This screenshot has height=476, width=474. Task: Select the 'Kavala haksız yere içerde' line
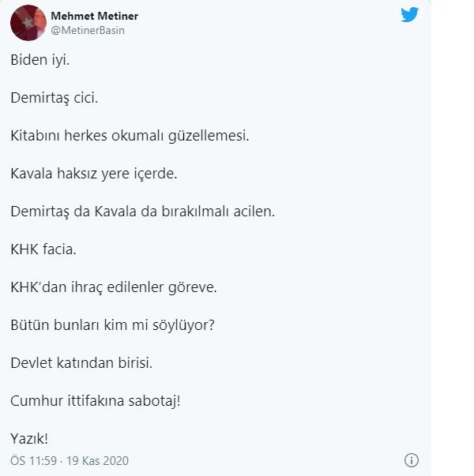click(93, 174)
